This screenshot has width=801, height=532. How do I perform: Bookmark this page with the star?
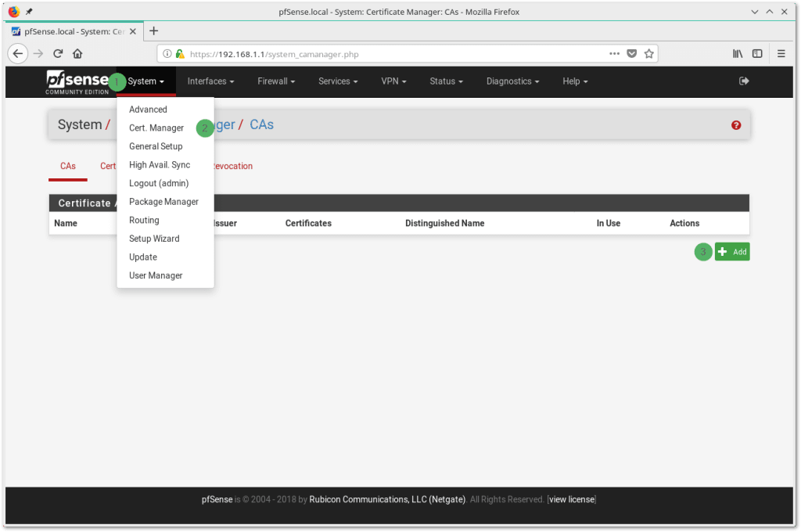tap(648, 54)
